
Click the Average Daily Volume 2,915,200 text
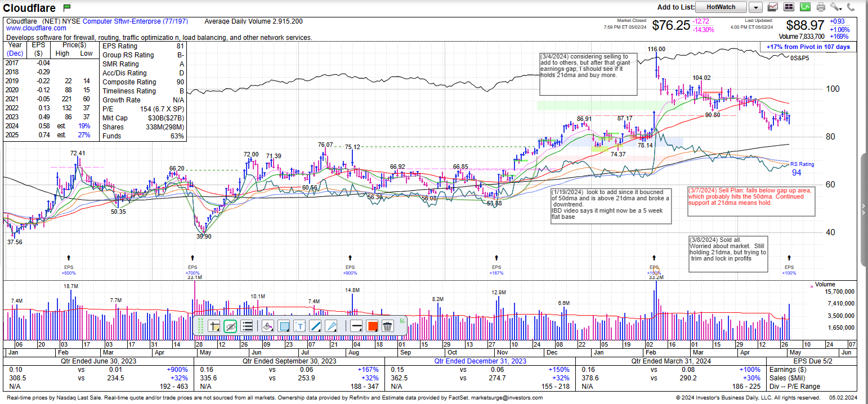253,21
